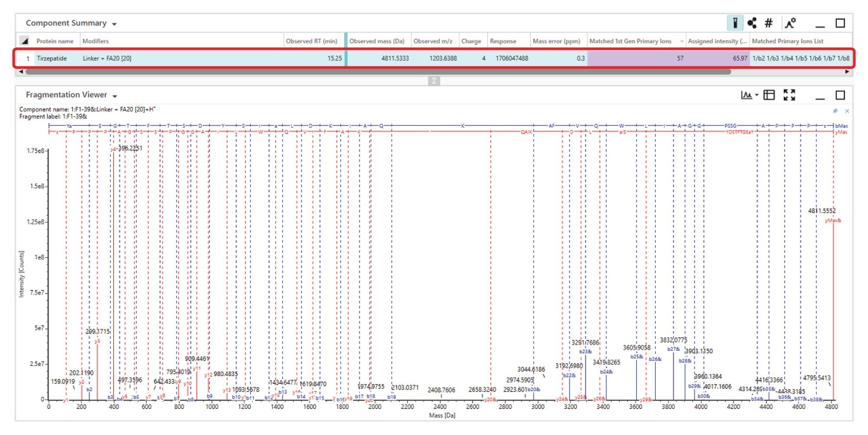
Task: Click the scrollbar right arrow
Action: click(x=847, y=72)
